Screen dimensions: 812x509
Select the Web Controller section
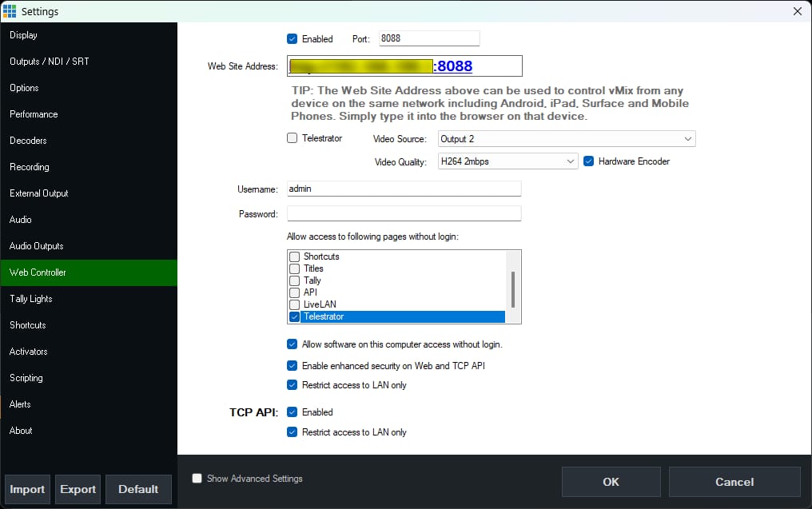point(89,273)
